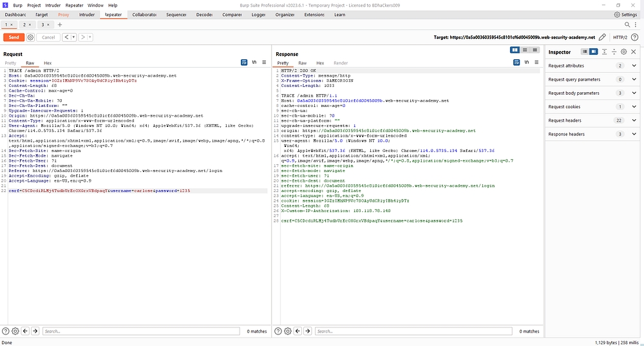Edit target using the pencil icon

[602, 37]
